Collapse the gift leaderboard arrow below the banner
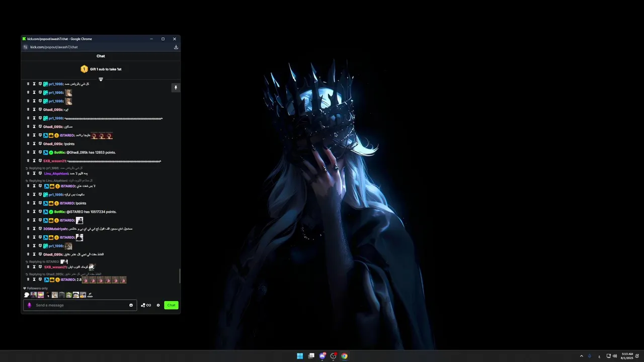Screen dimensions: 644x362 pyautogui.click(x=101, y=79)
